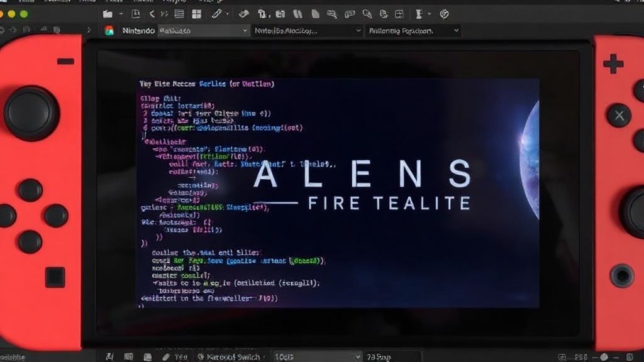Open the rightmost dropdown in second toolbar row
The height and width of the screenshot is (362, 644).
(413, 31)
